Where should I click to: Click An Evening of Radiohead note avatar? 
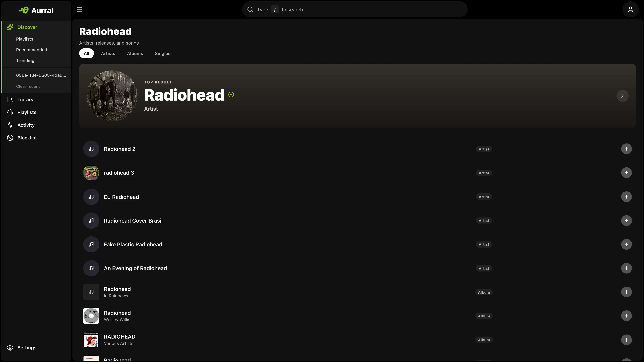pyautogui.click(x=91, y=268)
